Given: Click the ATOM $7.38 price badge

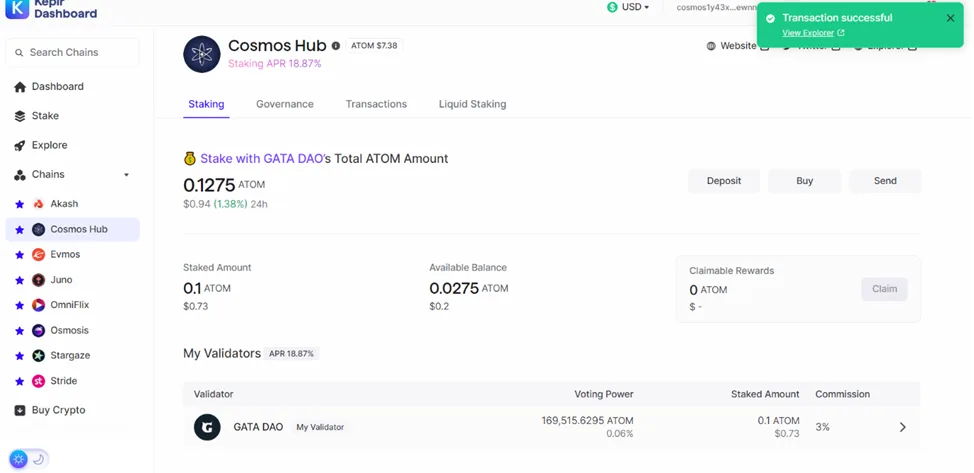Looking at the screenshot, I should coord(374,46).
